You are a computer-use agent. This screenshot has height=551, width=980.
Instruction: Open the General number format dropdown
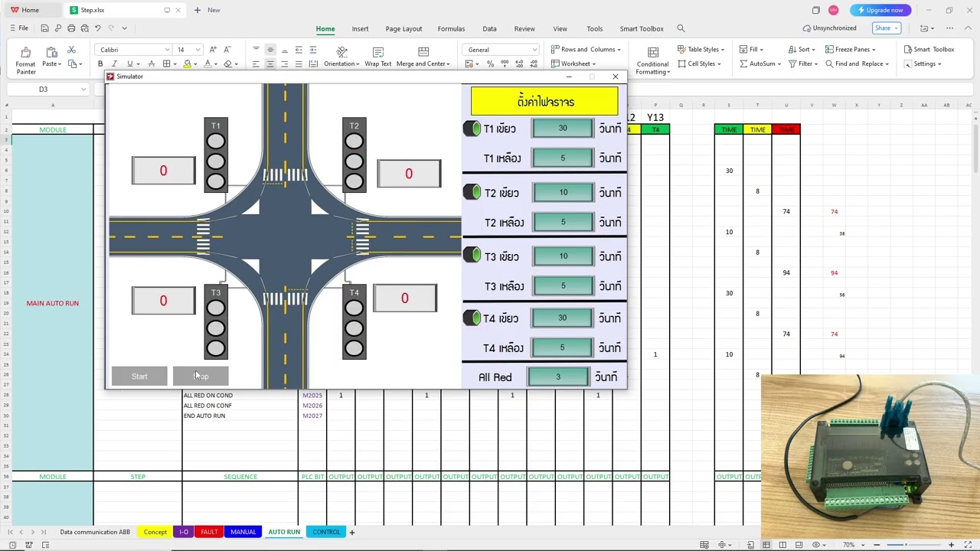coord(534,50)
